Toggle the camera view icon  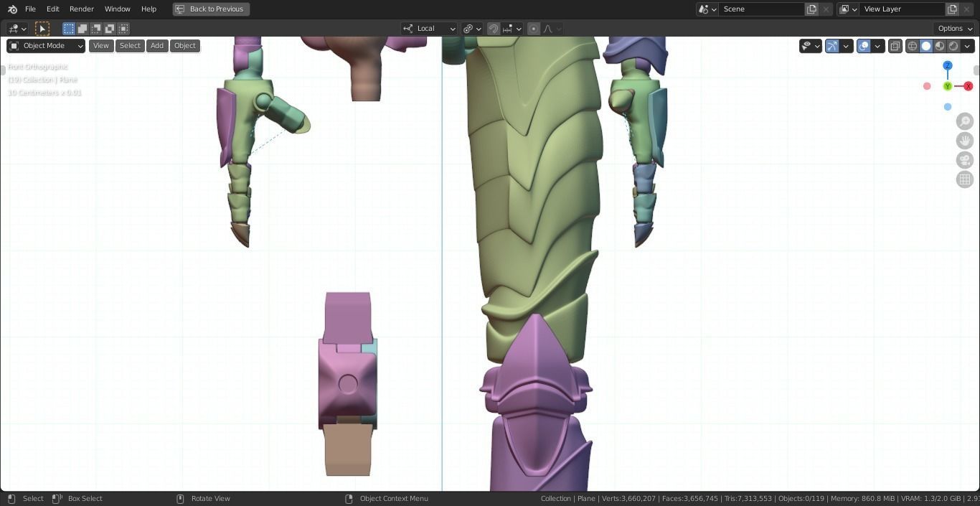965,160
